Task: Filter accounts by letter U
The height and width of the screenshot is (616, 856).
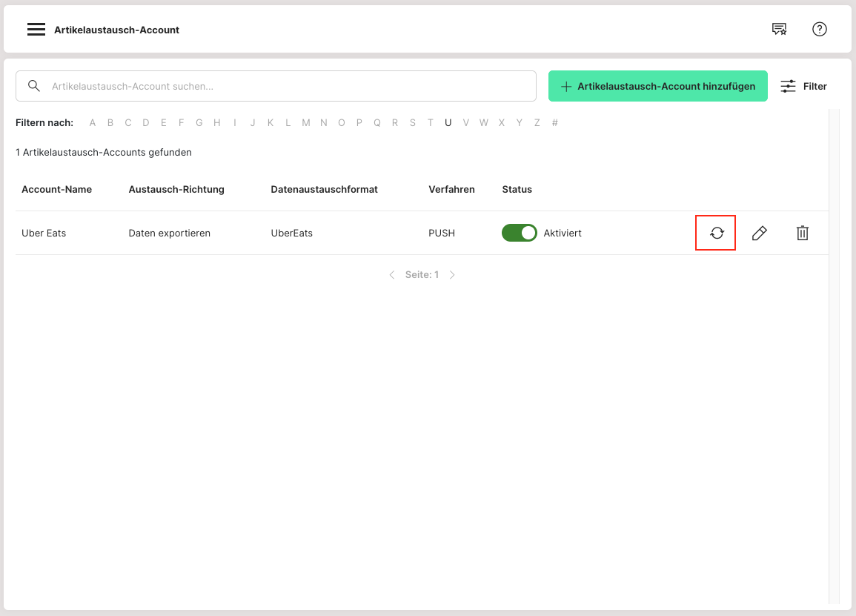Action: pyautogui.click(x=448, y=123)
